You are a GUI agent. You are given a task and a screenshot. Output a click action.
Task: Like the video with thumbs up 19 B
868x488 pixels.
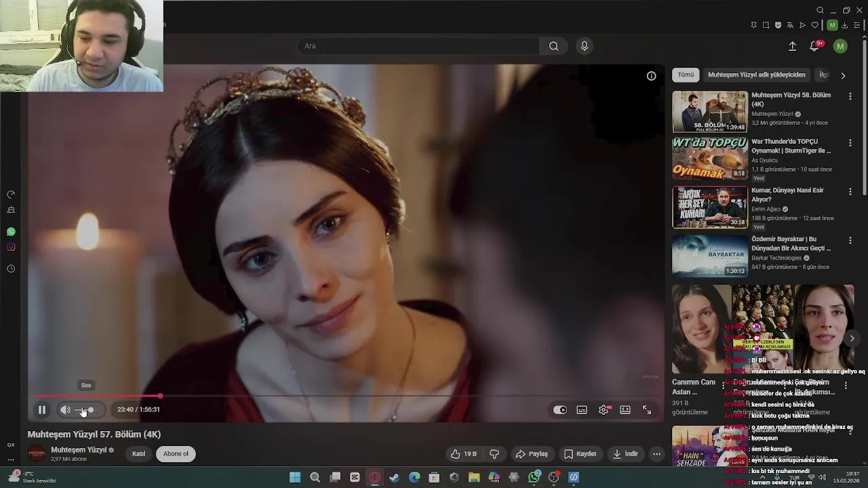pos(464,454)
